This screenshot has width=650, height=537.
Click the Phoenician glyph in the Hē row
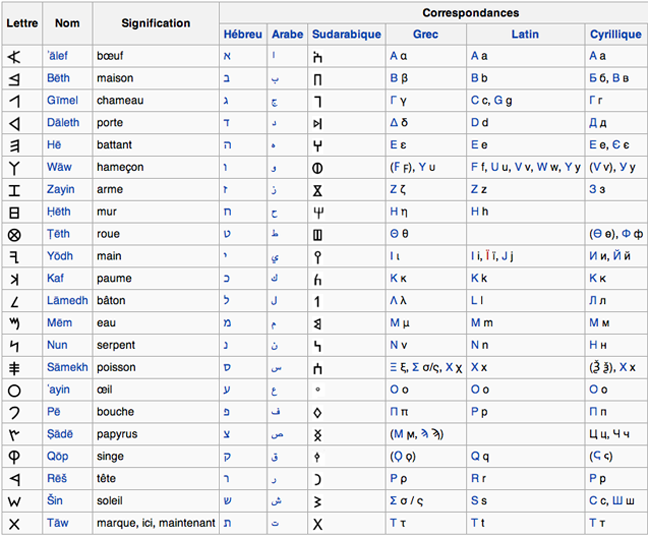pos(14,145)
